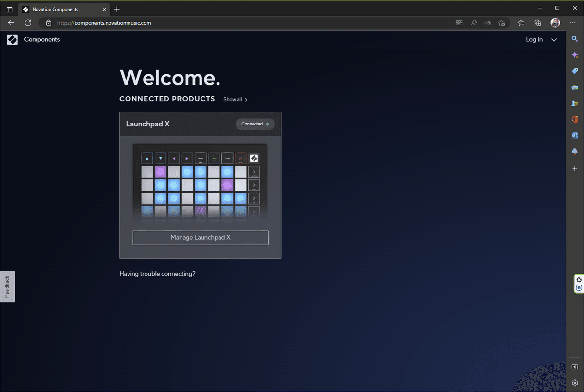Click the Welcome. heading
Image resolution: width=584 pixels, height=392 pixels.
click(170, 77)
